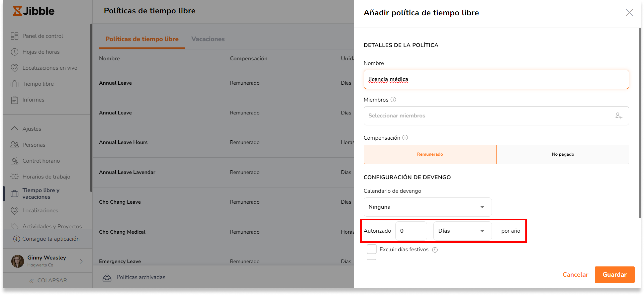Open Personas menu item
This screenshot has width=644, height=295.
pyautogui.click(x=34, y=145)
